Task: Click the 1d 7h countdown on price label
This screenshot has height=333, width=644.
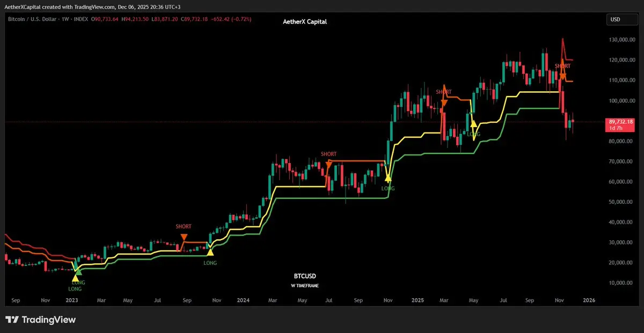Action: pos(615,129)
